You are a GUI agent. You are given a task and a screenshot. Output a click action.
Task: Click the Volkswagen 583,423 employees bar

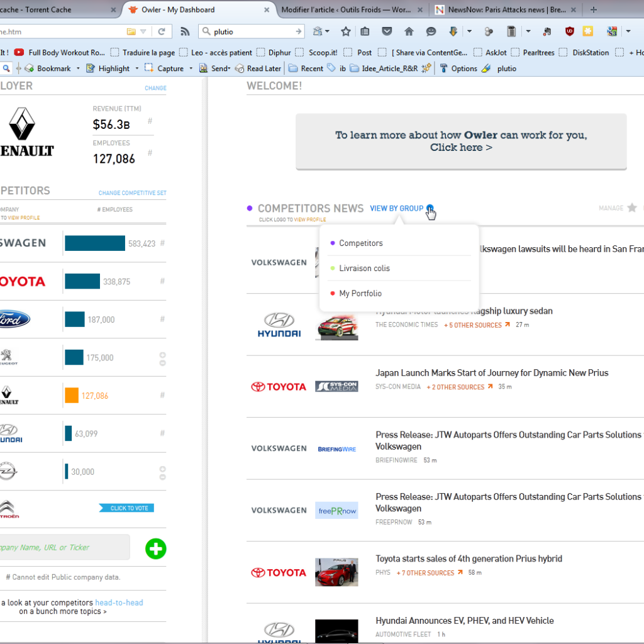(95, 243)
